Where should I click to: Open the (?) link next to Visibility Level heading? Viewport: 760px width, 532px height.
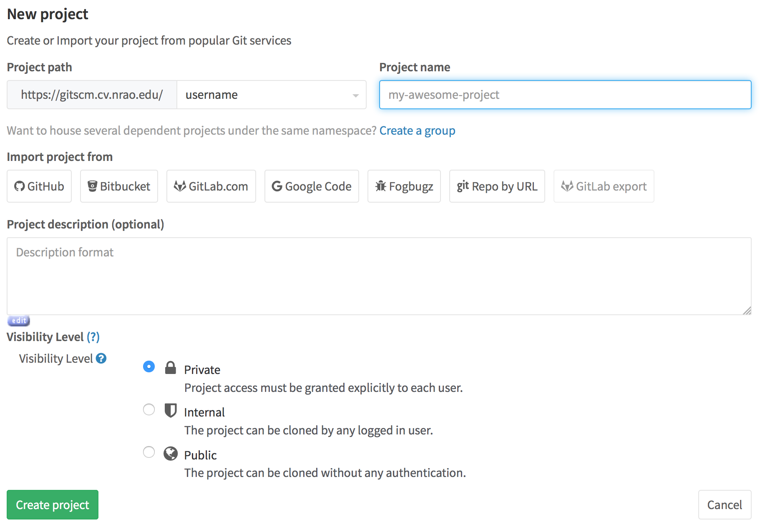point(93,337)
